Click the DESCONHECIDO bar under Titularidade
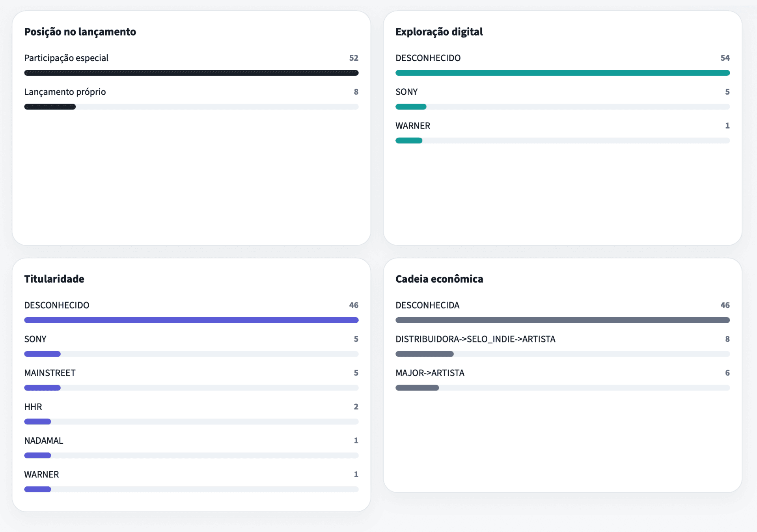The image size is (757, 532). click(x=191, y=320)
